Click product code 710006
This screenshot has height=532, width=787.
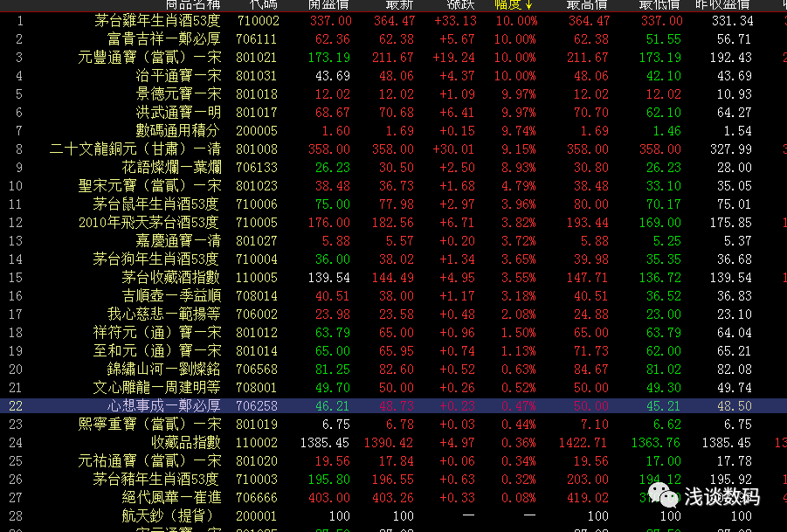pos(257,204)
